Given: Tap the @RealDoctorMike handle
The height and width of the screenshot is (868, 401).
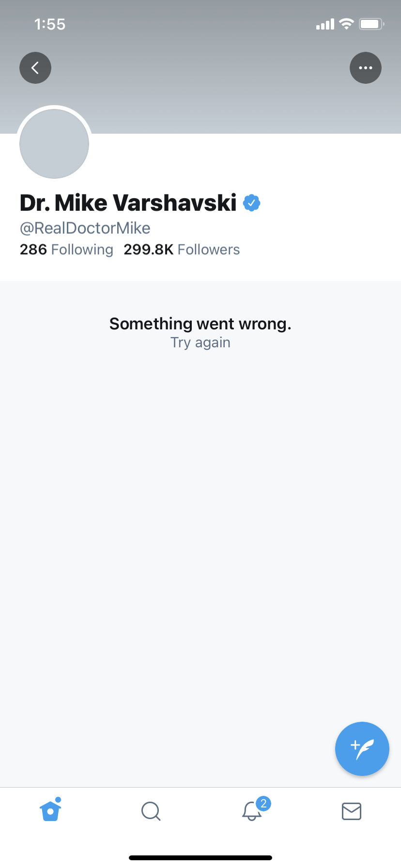Looking at the screenshot, I should [x=85, y=228].
